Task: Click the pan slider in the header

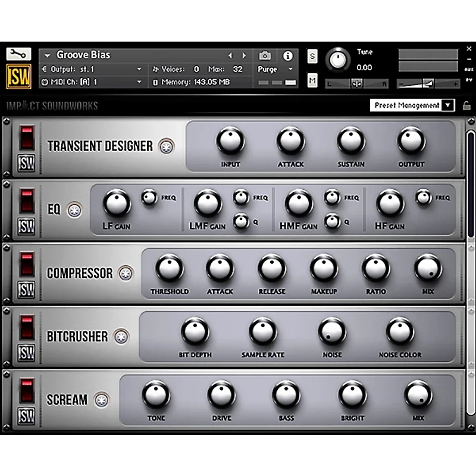Action: [356, 83]
